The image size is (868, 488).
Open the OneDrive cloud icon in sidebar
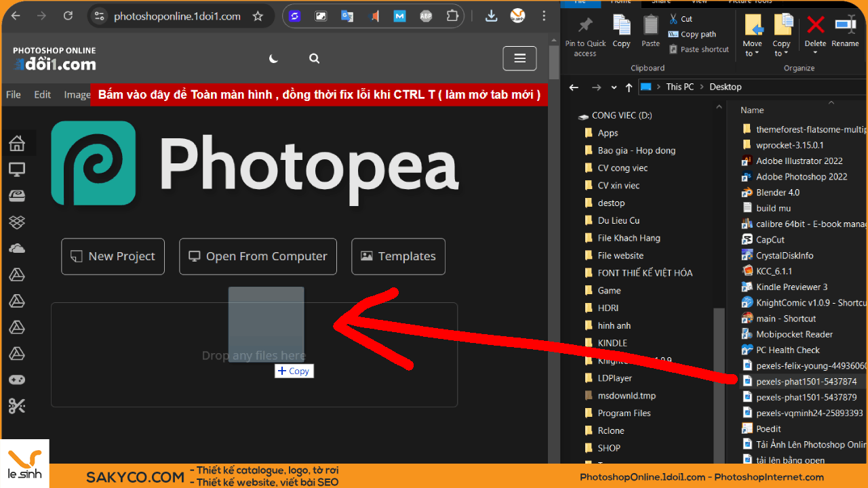17,249
